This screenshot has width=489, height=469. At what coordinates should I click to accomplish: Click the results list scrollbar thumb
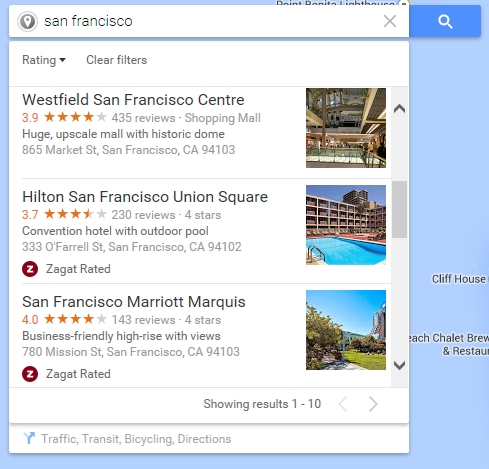point(399,209)
